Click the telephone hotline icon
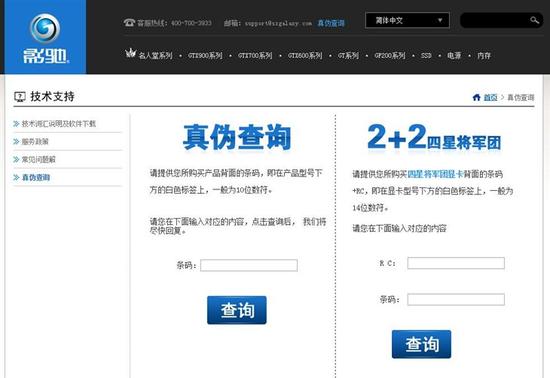The width and height of the screenshot is (550, 378). [129, 23]
